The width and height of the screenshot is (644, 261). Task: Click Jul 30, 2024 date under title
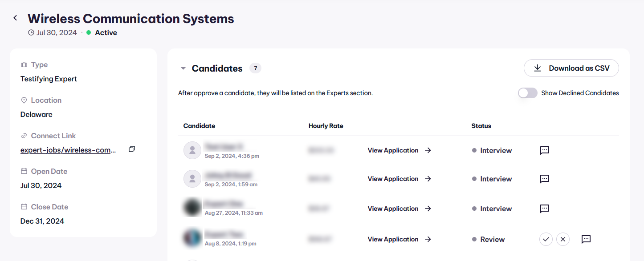click(x=57, y=32)
